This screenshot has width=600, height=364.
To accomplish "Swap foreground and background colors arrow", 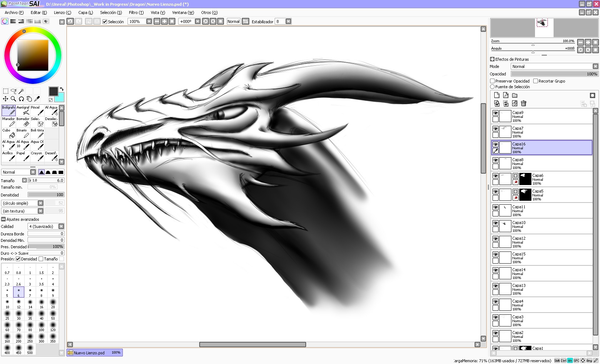I will point(61,89).
